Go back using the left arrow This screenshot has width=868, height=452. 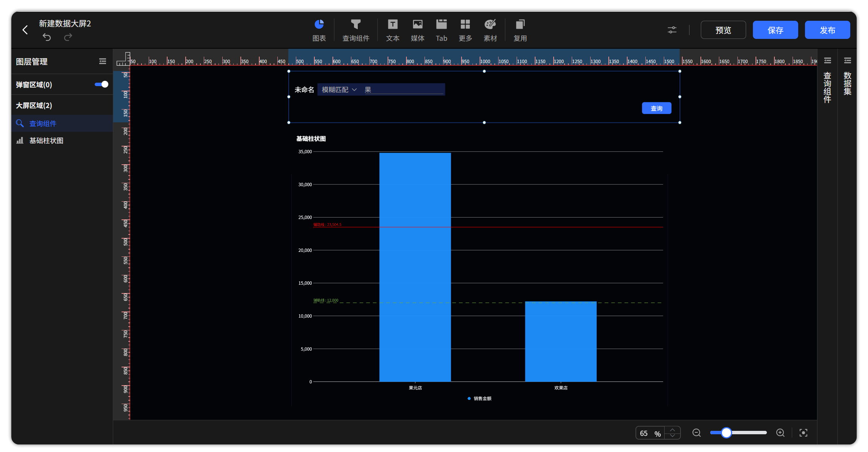coord(25,30)
